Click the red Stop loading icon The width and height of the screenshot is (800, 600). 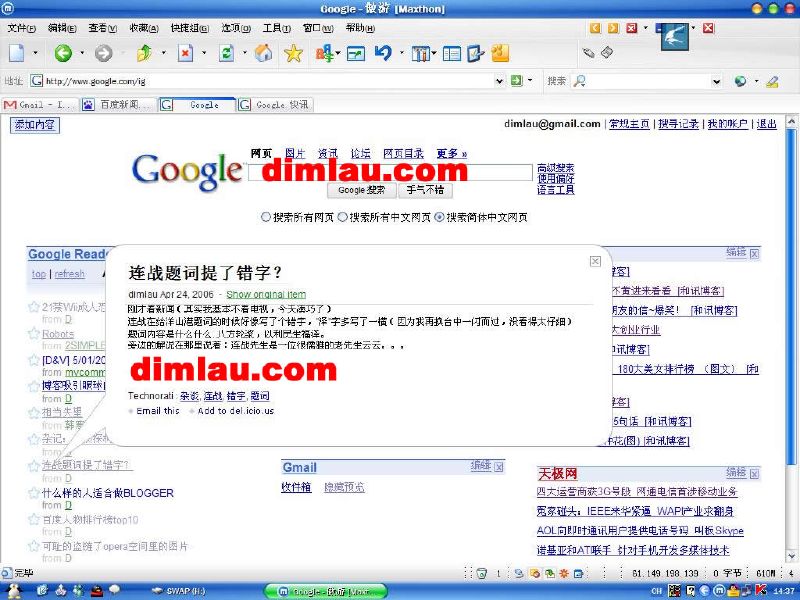pos(185,55)
